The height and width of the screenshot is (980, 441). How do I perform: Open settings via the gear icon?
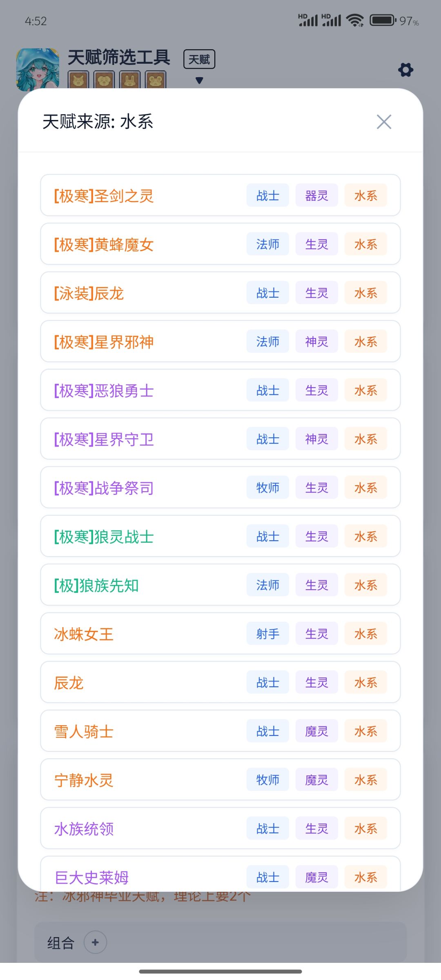point(405,70)
